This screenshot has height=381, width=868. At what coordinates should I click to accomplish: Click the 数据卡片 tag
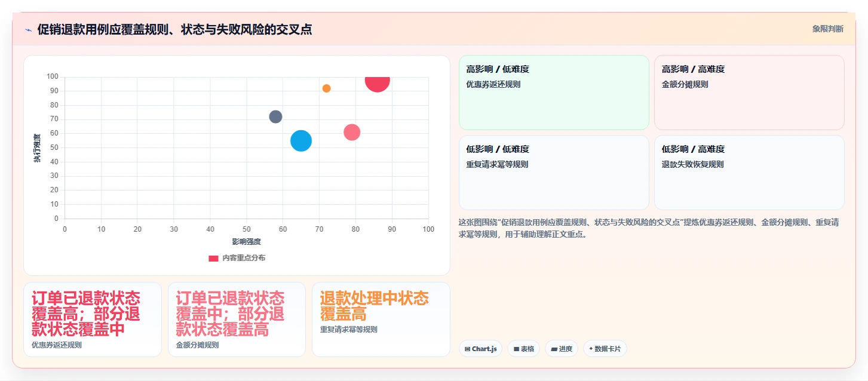coord(605,349)
